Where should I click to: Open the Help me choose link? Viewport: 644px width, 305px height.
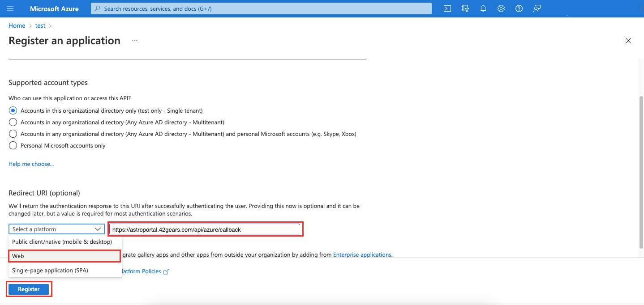(x=31, y=164)
